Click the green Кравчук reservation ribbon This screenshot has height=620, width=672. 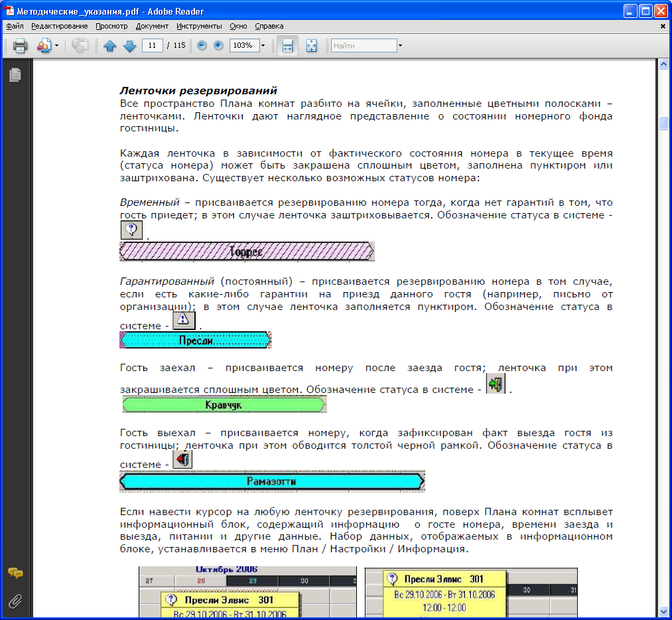point(225,405)
